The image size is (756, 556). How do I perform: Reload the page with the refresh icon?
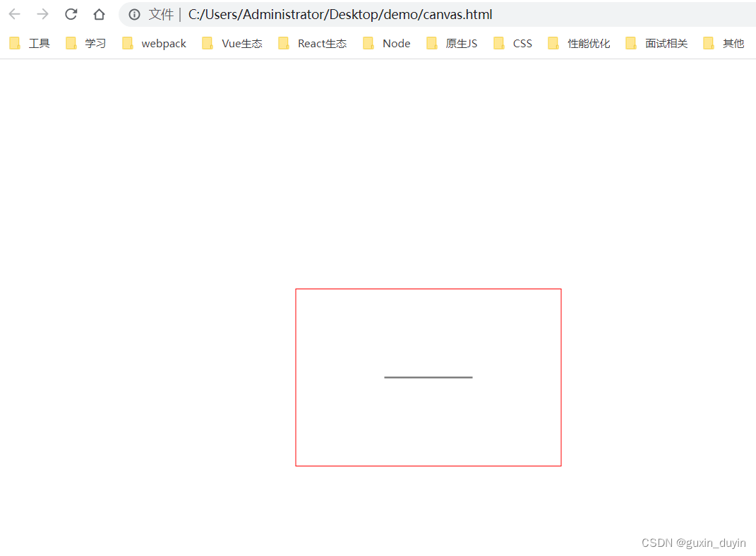71,14
